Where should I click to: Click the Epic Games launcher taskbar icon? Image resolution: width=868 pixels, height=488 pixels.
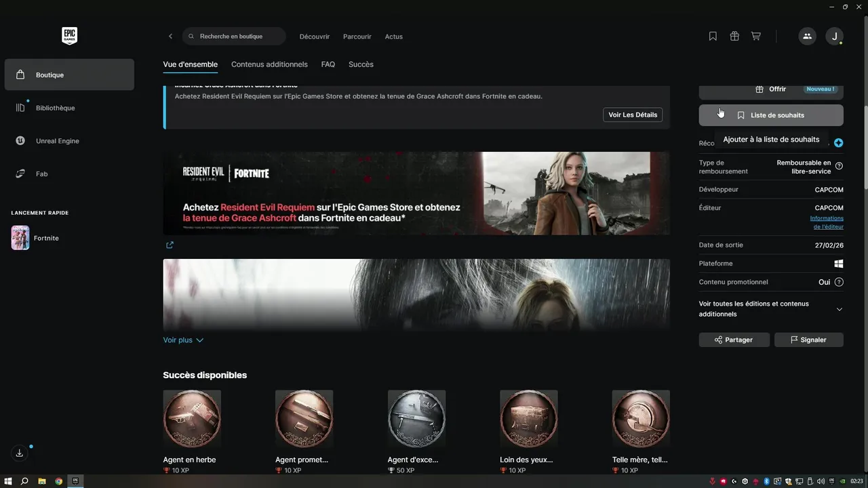pos(76,481)
